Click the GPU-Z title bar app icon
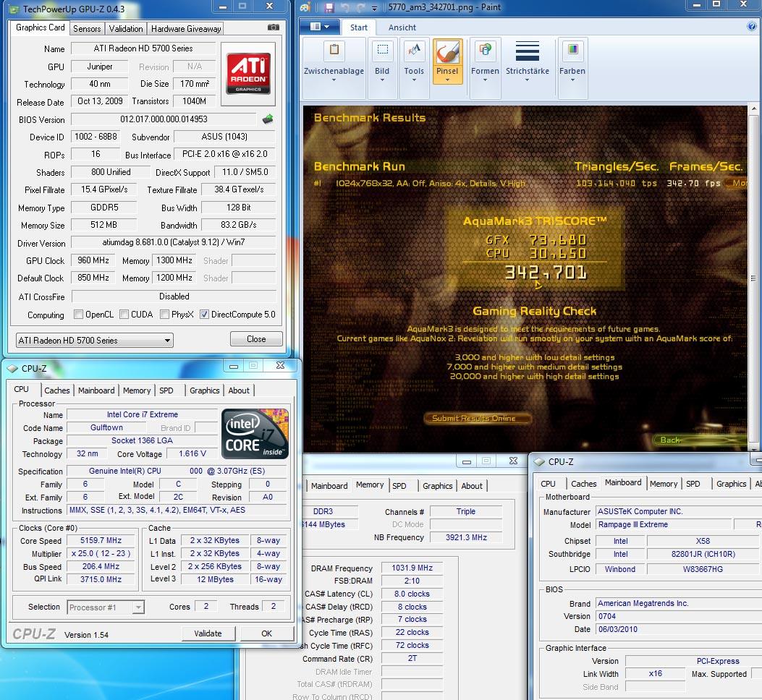Image resolution: width=762 pixels, height=700 pixels. coord(14,9)
